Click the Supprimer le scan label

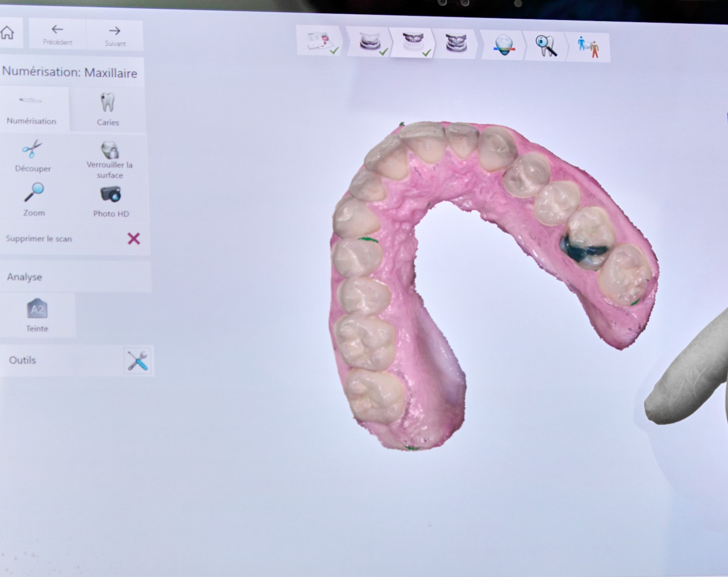coord(39,238)
